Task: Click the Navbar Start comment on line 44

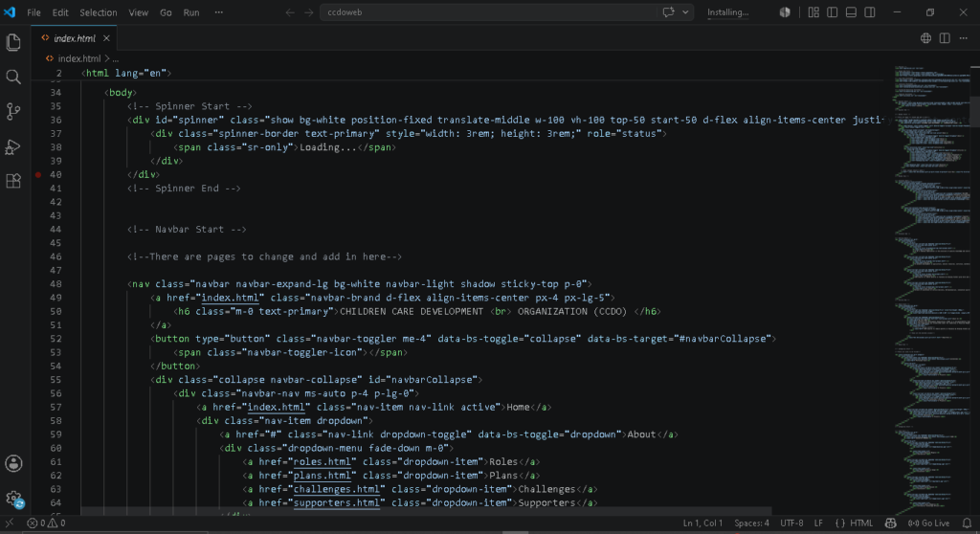Action: point(187,230)
